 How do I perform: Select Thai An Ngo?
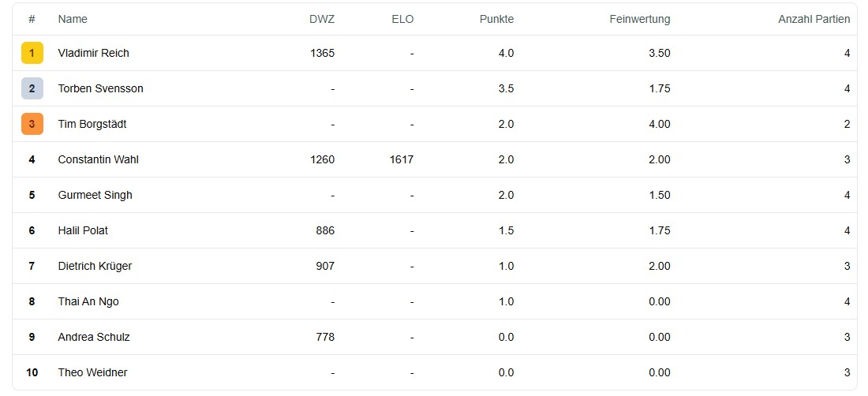coord(88,301)
